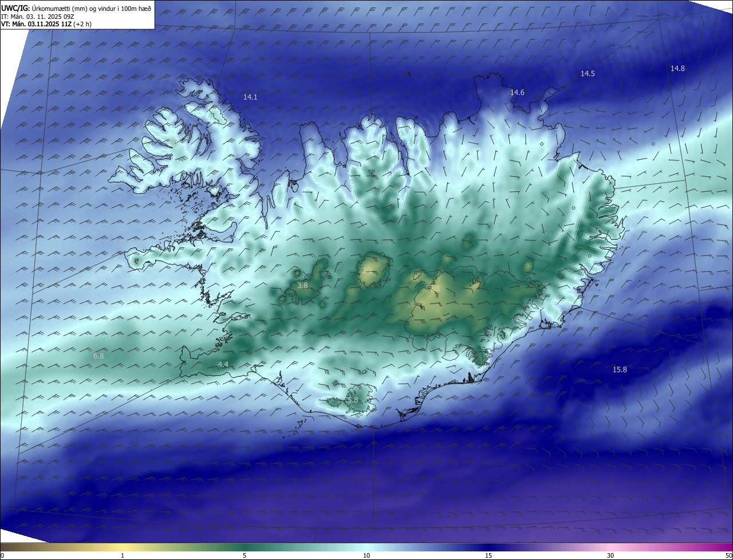Viewport: 733px width, 560px height.
Task: Click the light pink colorbar segment above tick 30
Action: (x=610, y=547)
